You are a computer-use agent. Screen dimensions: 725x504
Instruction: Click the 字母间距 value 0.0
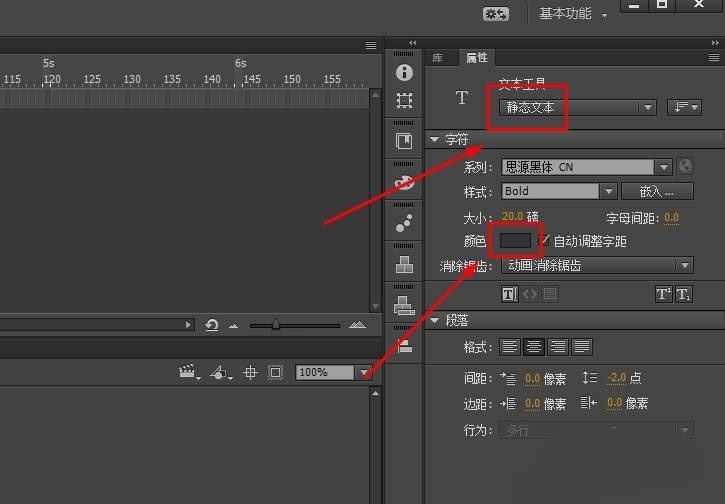(x=671, y=217)
